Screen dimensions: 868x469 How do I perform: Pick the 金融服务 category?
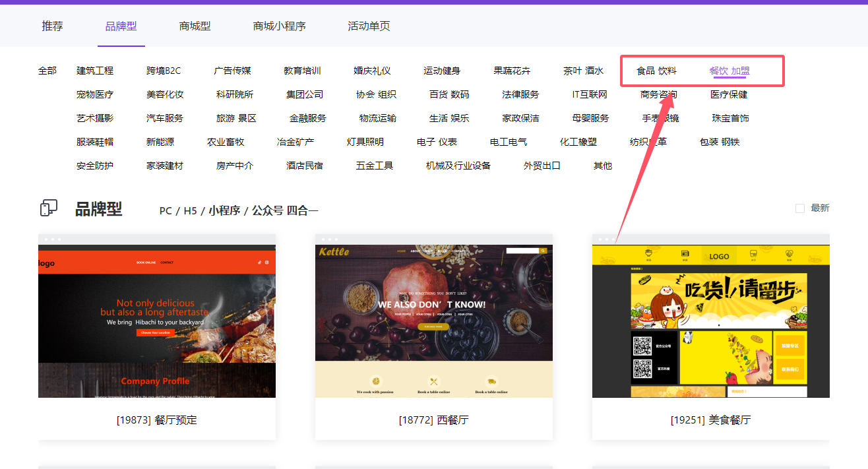point(308,118)
